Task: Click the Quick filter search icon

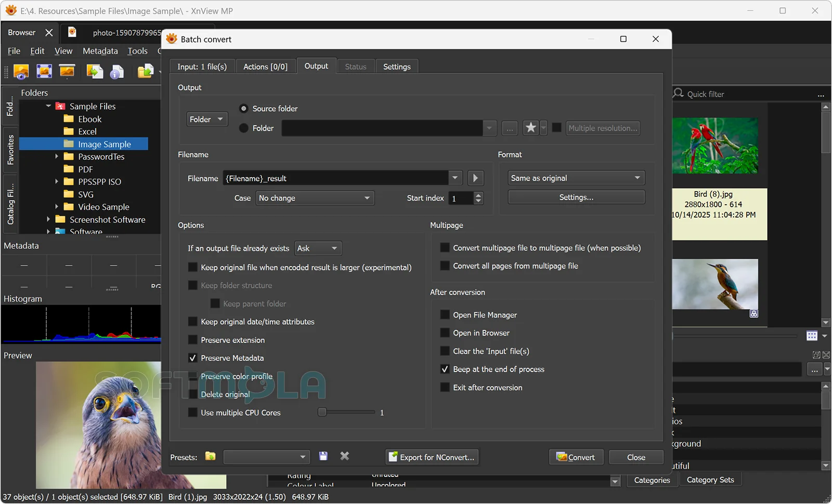Action: coord(678,93)
